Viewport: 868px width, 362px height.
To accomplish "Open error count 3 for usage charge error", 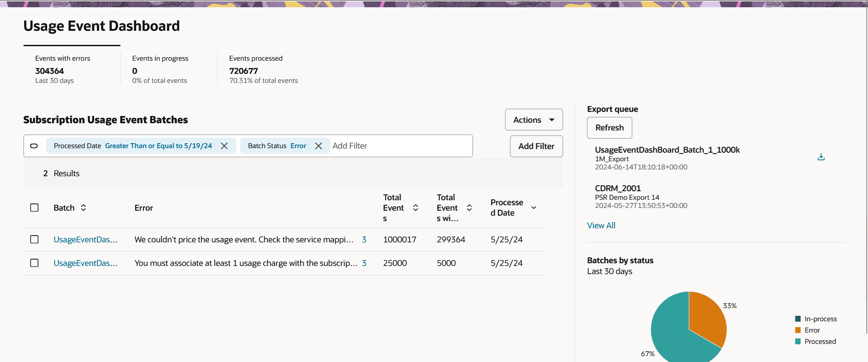I will pos(364,263).
